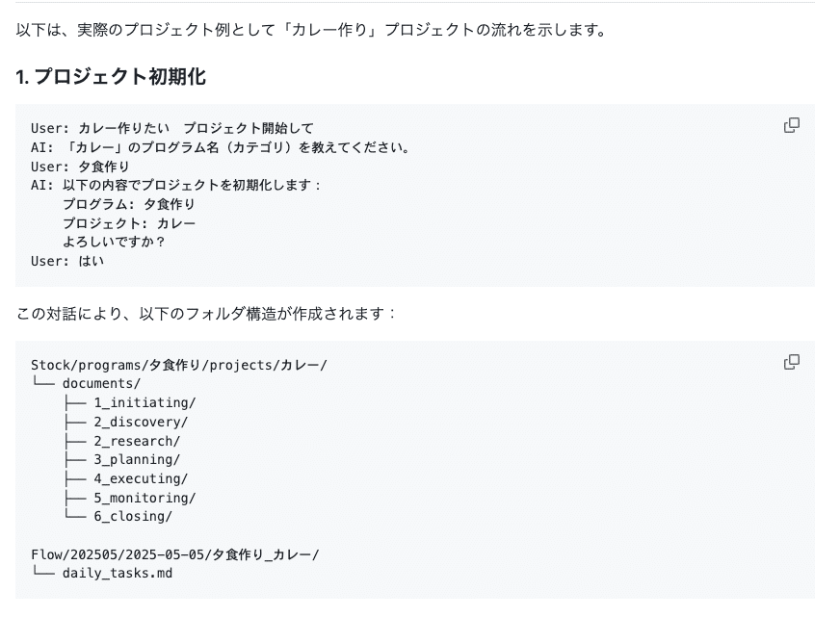Click the 5_monitoring/ folder name
840x617 pixels.
tap(144, 498)
